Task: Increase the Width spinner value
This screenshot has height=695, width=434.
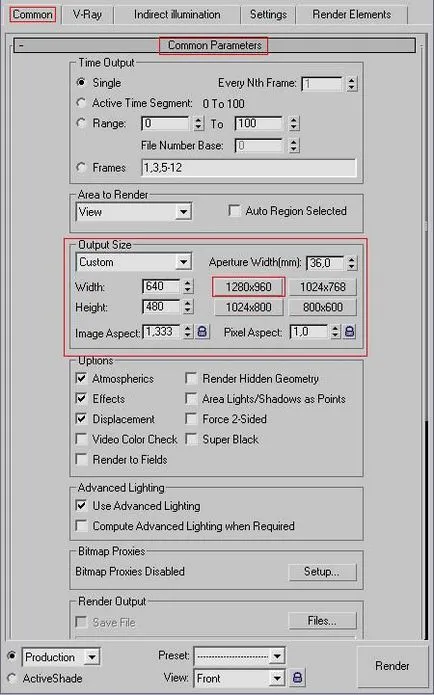Action: click(188, 283)
